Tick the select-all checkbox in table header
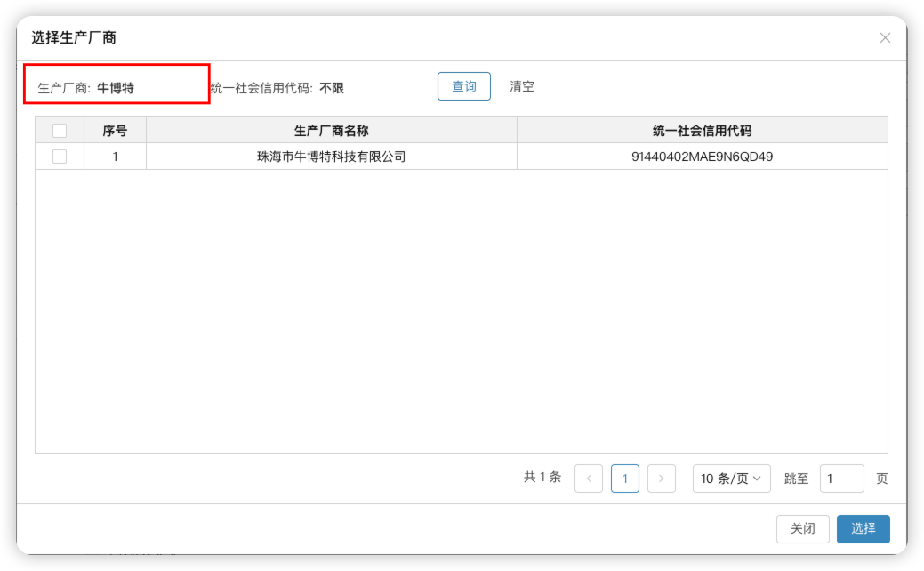 (x=60, y=131)
